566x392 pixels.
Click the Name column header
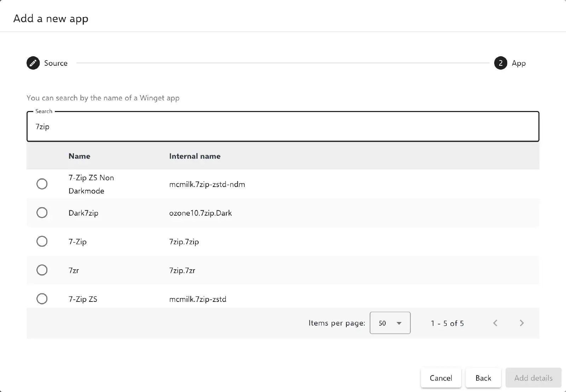(x=79, y=156)
